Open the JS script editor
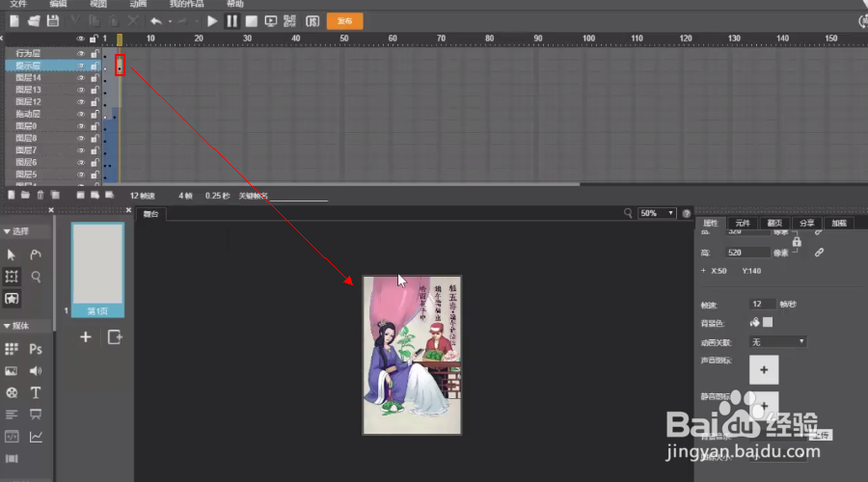868x482 pixels. point(312,21)
